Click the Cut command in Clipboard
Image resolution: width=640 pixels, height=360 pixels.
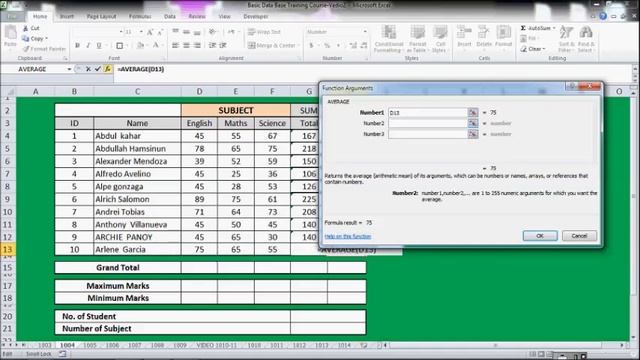click(31, 28)
